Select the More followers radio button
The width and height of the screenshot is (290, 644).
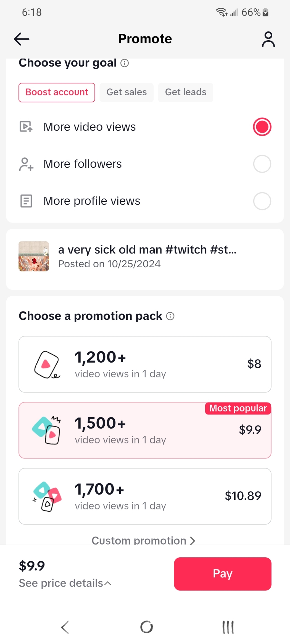262,164
